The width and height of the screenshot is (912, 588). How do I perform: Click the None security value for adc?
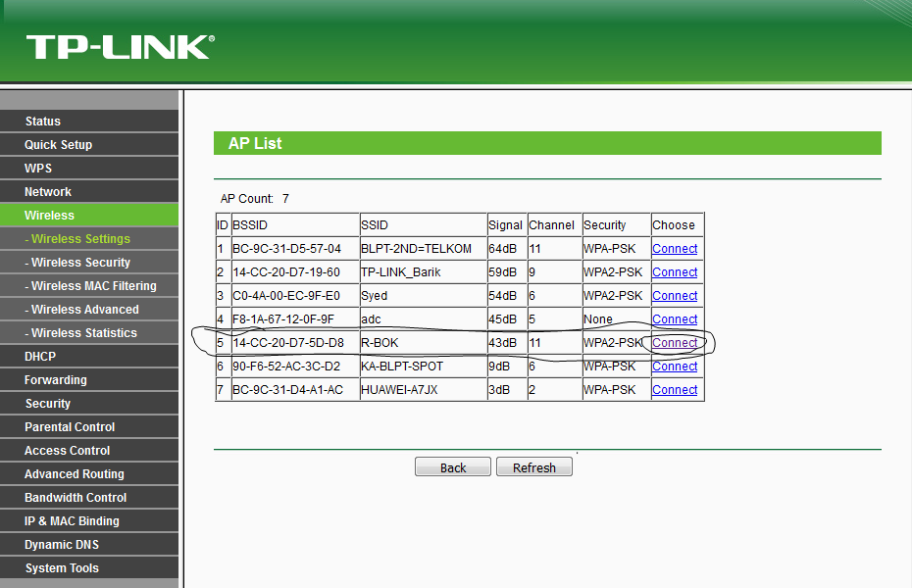point(598,318)
